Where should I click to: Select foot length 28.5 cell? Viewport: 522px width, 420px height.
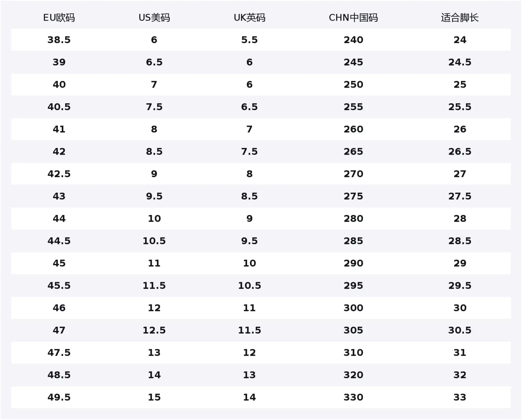point(460,241)
